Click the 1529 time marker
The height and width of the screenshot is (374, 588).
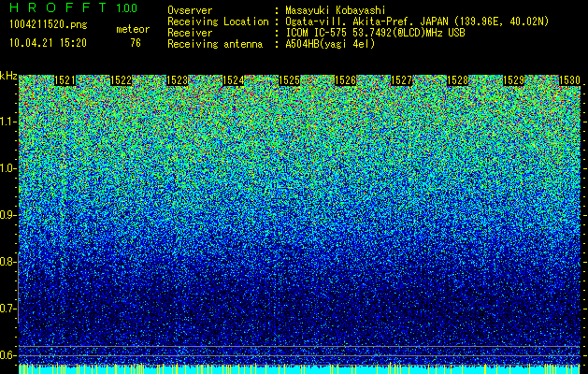pos(513,80)
